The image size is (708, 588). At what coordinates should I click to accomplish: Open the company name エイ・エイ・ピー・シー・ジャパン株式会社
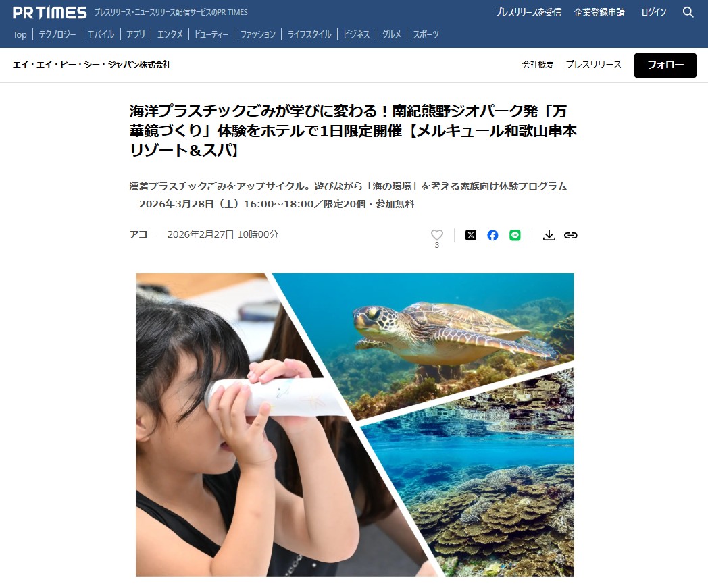[92, 65]
